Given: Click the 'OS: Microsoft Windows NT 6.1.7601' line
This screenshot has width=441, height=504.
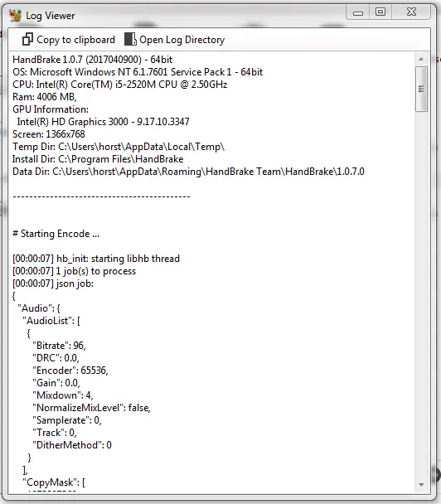Looking at the screenshot, I should [138, 72].
